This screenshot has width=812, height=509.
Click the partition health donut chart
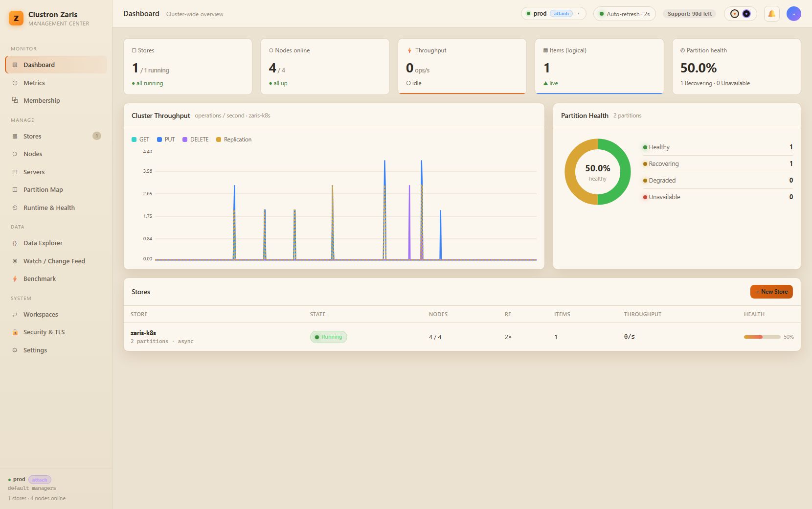[598, 172]
